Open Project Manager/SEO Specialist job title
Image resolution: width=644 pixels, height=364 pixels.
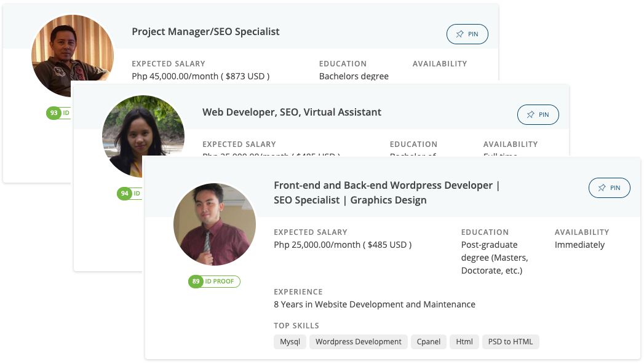[x=205, y=31]
